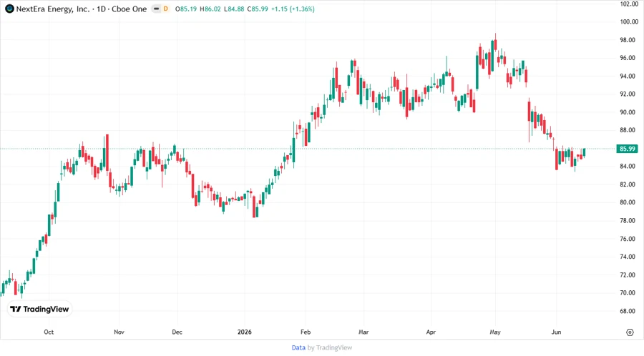
Task: Click the 96.00 price axis label
Action: pos(628,58)
